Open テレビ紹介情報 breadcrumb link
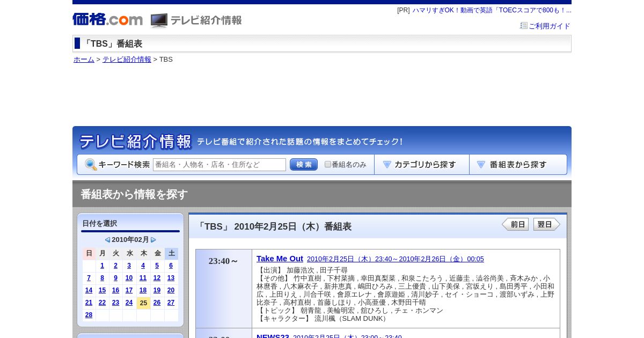The image size is (644, 338). click(x=127, y=60)
